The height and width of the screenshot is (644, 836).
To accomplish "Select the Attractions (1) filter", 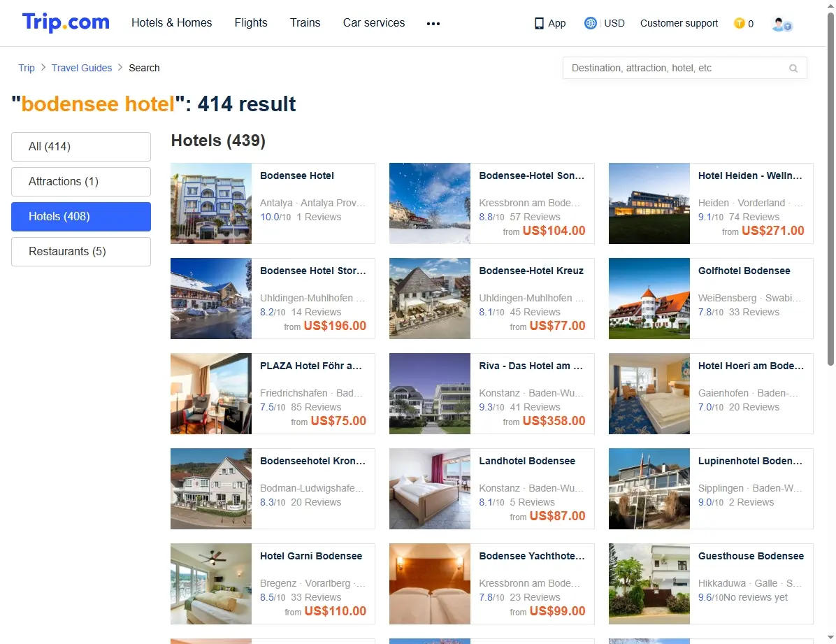I will pyautogui.click(x=81, y=181).
